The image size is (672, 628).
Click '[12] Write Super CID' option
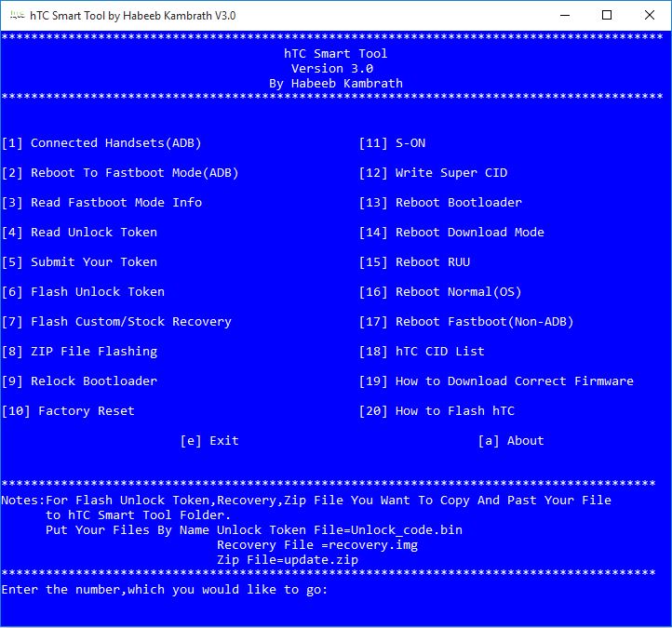coord(434,173)
